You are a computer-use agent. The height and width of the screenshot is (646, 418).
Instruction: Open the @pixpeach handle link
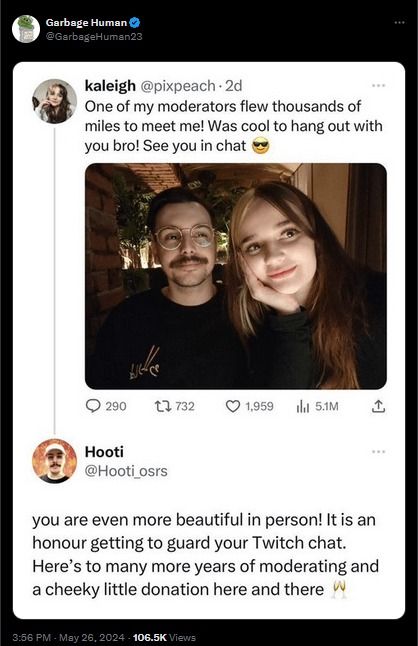click(178, 86)
